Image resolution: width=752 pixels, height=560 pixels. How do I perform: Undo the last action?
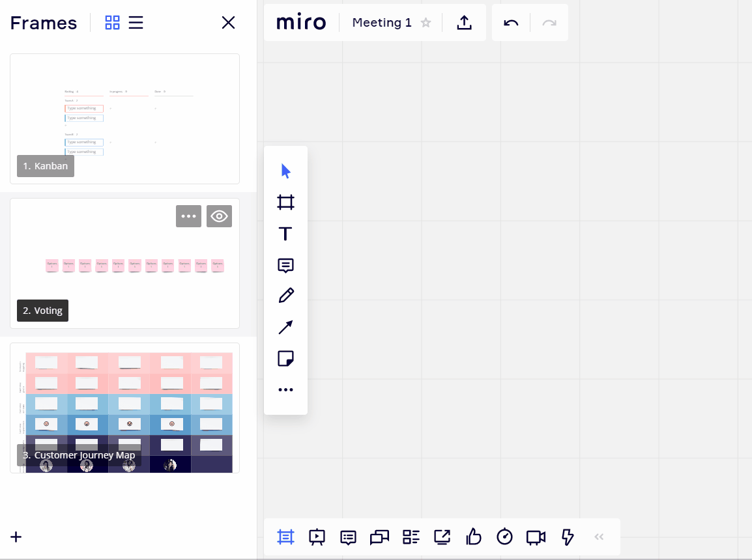pyautogui.click(x=512, y=23)
